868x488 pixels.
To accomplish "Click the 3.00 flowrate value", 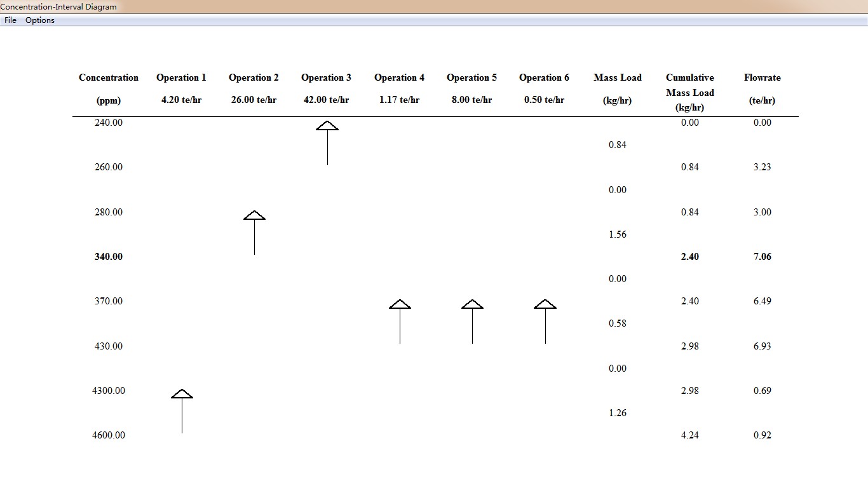I will 763,212.
